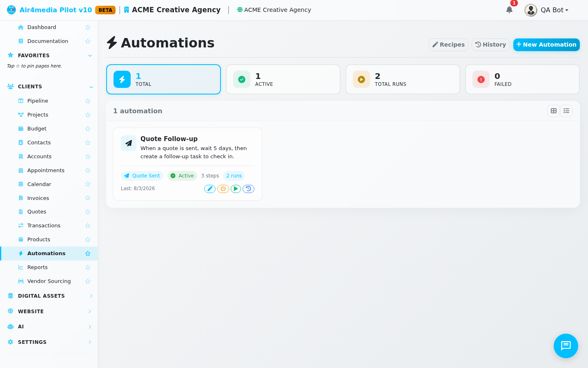
Task: Filter by Total automations card
Action: (x=163, y=79)
